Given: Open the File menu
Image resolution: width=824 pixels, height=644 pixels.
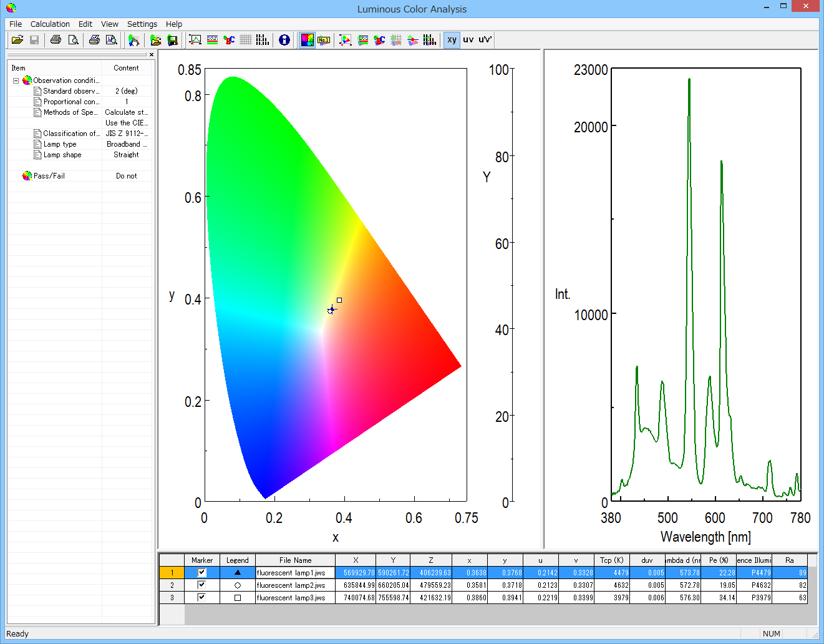Looking at the screenshot, I should [x=15, y=24].
